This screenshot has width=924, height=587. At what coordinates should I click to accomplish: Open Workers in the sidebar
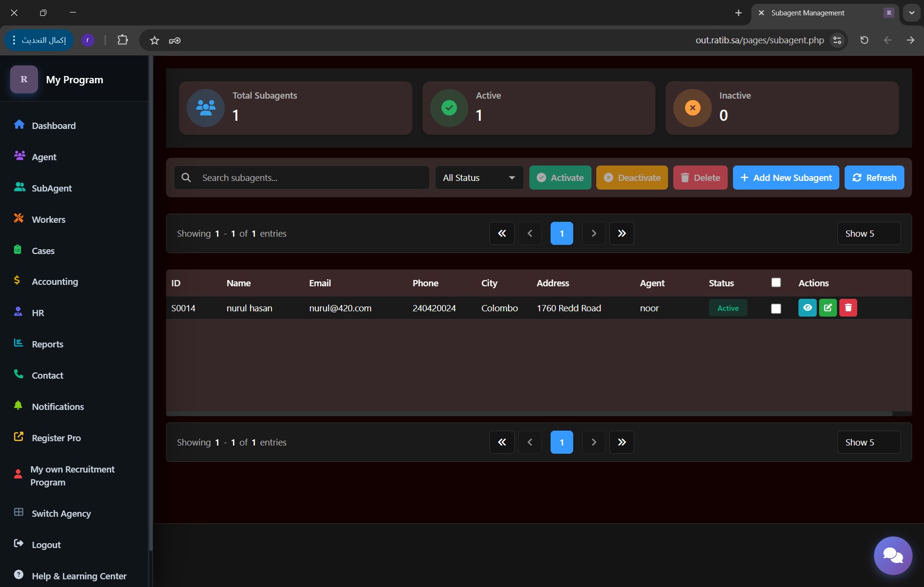[x=48, y=219]
